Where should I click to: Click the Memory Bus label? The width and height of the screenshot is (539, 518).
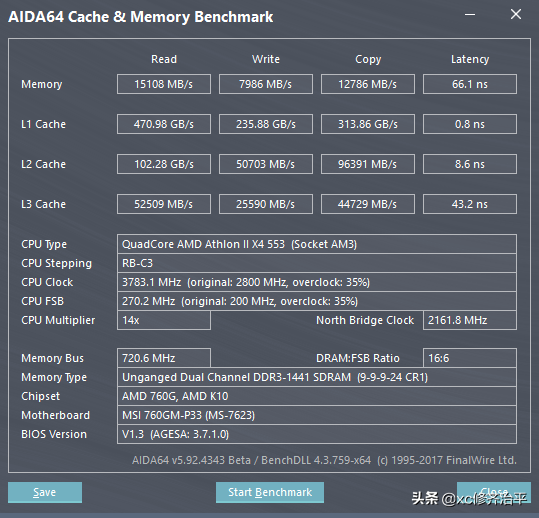[x=52, y=358]
